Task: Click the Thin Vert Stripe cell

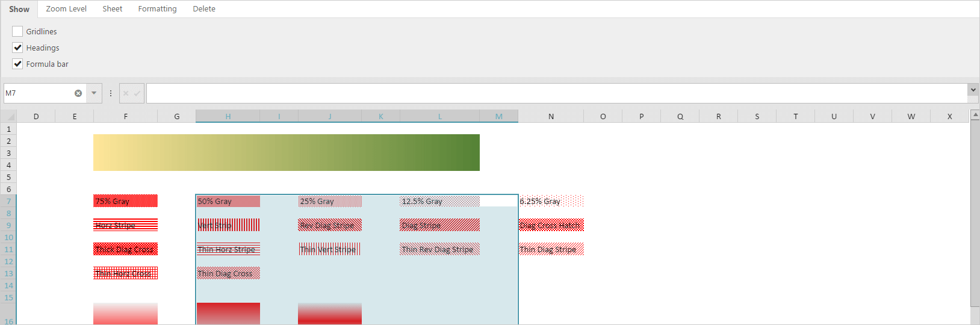Action: click(x=330, y=249)
